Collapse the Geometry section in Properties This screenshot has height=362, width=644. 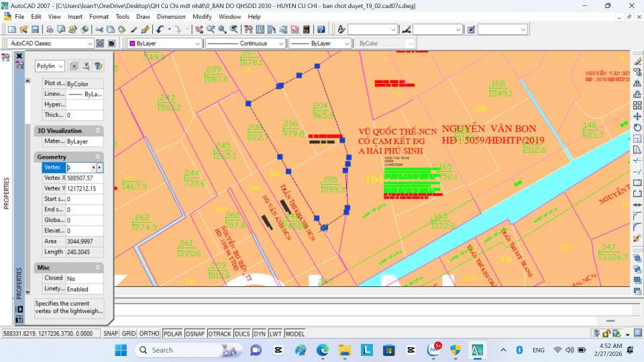point(98,157)
